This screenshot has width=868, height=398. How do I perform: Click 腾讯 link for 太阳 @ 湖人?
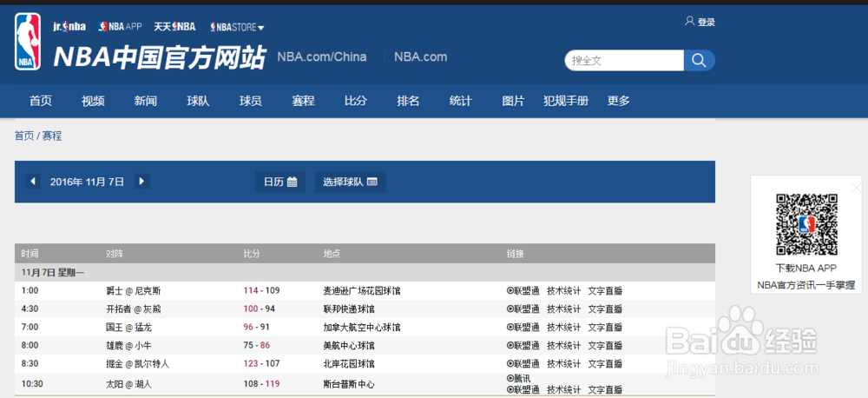(x=519, y=378)
